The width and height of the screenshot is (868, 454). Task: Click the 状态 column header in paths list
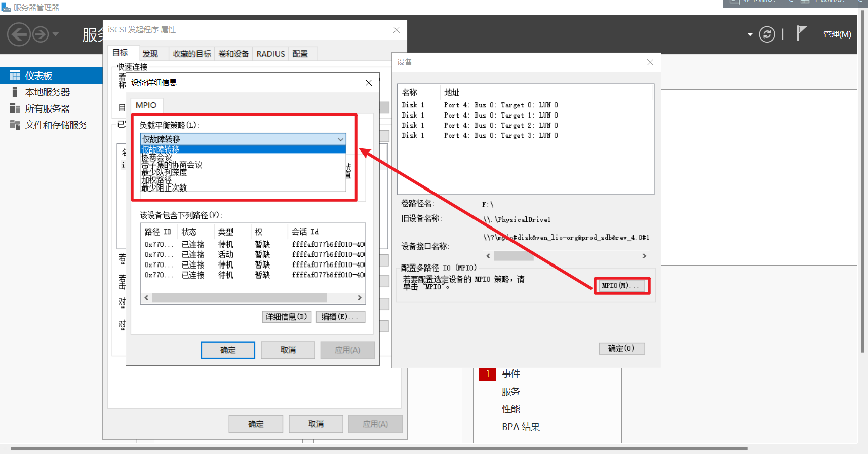(196, 232)
